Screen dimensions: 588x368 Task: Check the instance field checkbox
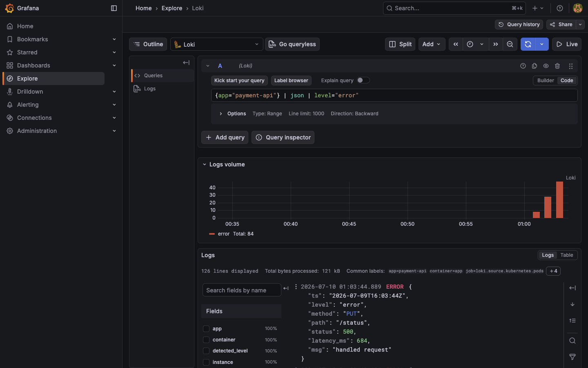pos(206,362)
